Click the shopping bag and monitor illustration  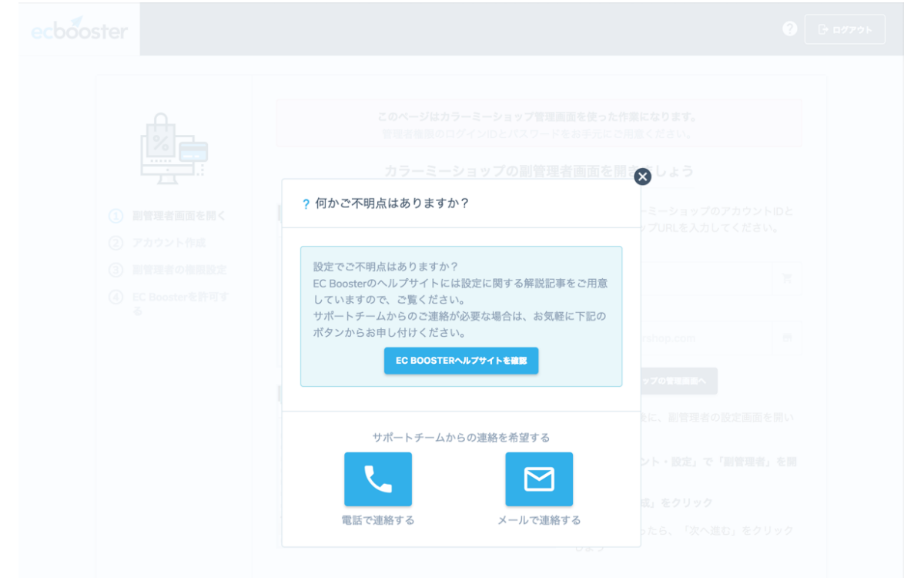pyautogui.click(x=174, y=149)
